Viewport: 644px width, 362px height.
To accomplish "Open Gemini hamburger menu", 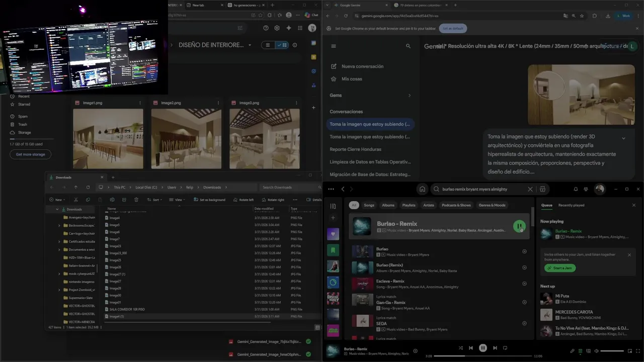I will [x=333, y=46].
